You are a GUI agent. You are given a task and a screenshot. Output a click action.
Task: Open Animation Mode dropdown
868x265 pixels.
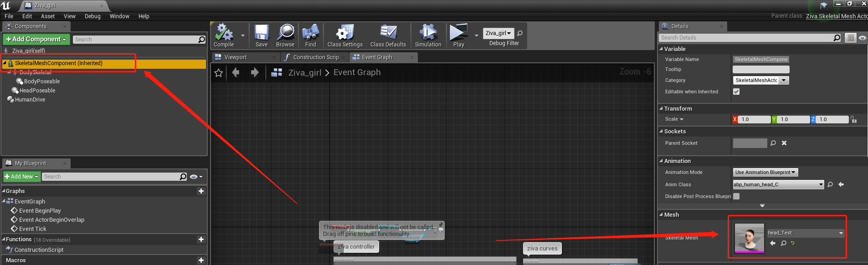765,172
